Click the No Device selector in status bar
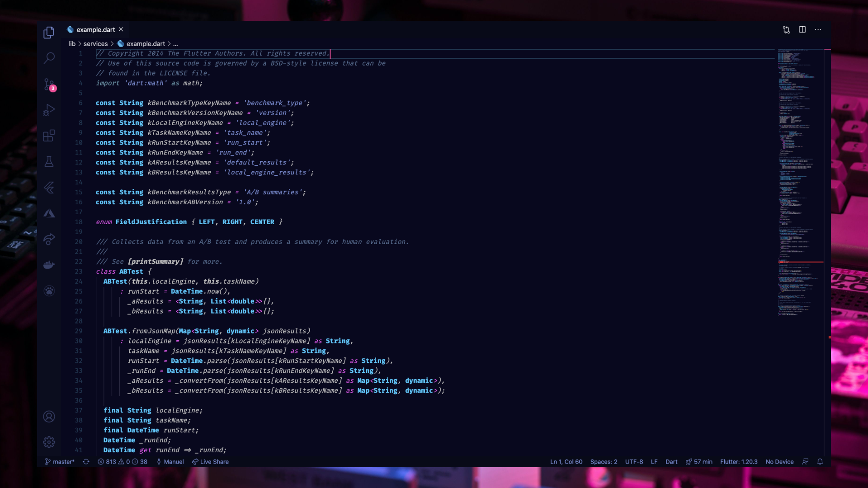 coord(779,462)
